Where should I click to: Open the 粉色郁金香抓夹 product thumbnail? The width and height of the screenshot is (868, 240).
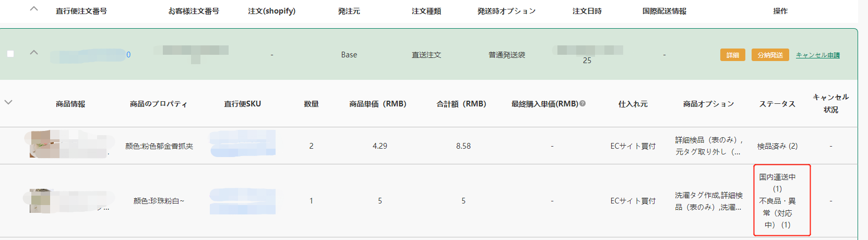pyautogui.click(x=41, y=144)
